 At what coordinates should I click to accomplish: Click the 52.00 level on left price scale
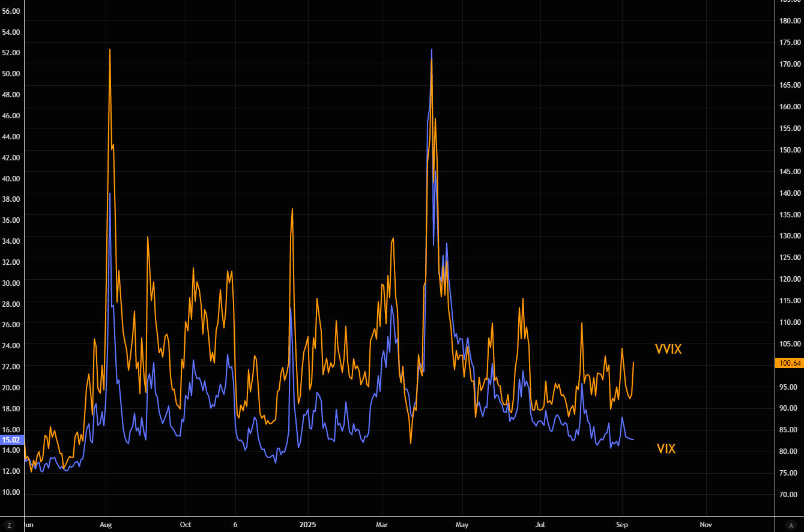click(x=11, y=52)
